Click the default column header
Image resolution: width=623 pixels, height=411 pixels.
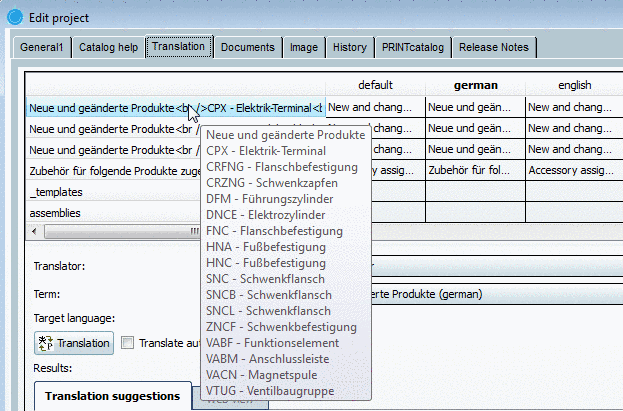point(375,85)
